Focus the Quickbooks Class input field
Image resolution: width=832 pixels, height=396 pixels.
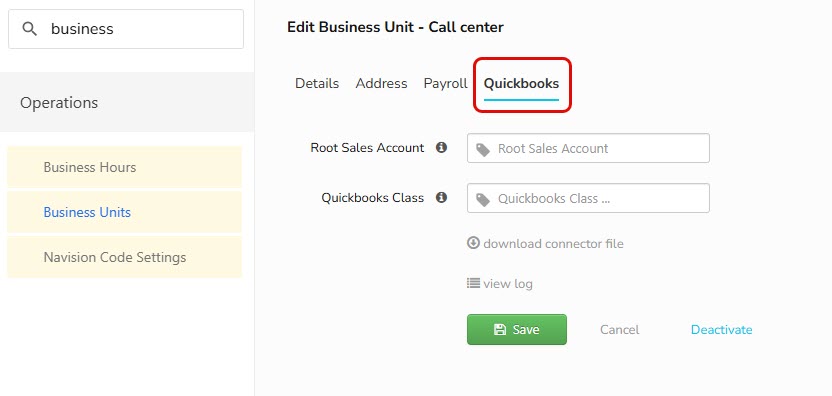click(x=588, y=198)
